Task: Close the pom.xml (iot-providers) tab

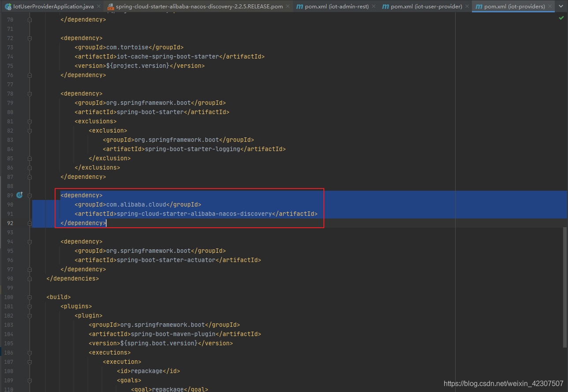Action: click(x=549, y=7)
